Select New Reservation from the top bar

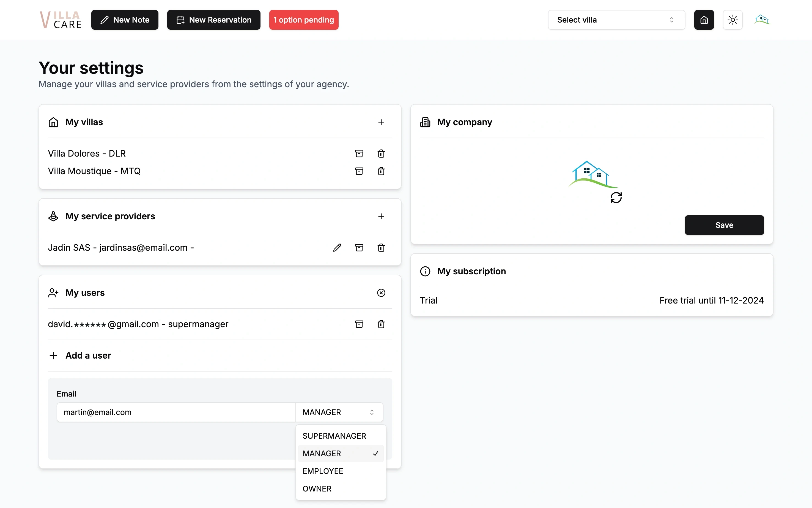pyautogui.click(x=213, y=20)
